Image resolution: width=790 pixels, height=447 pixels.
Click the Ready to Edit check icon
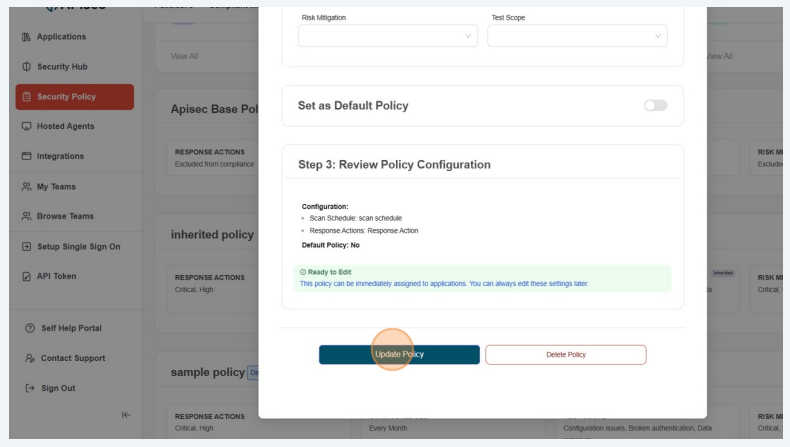tap(303, 272)
